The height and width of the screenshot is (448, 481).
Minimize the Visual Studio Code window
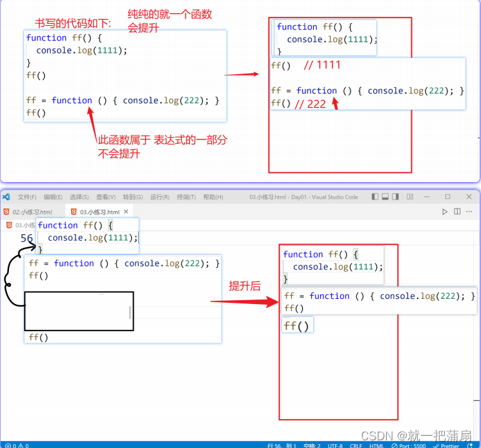click(x=426, y=196)
